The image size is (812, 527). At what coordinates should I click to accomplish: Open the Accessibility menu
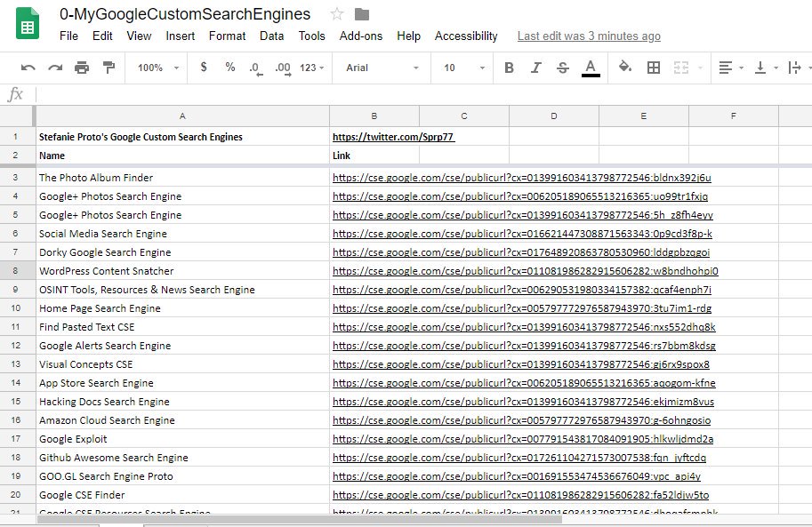point(466,36)
